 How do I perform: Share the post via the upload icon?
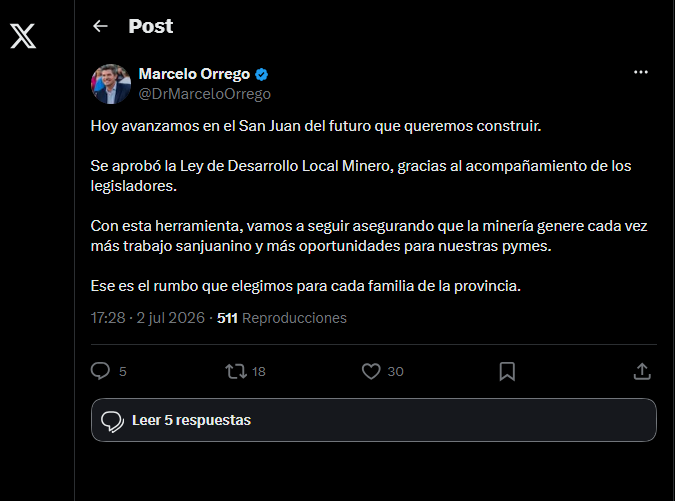coord(642,371)
